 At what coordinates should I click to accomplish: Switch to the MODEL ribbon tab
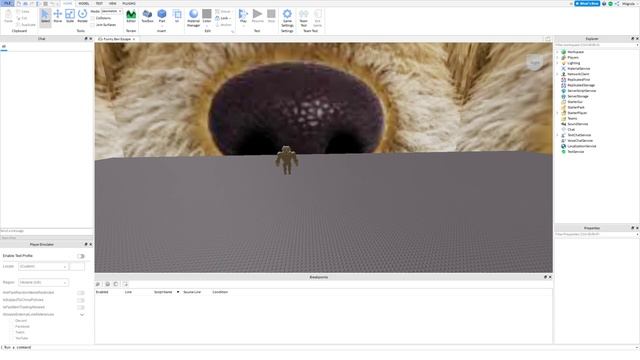84,3
